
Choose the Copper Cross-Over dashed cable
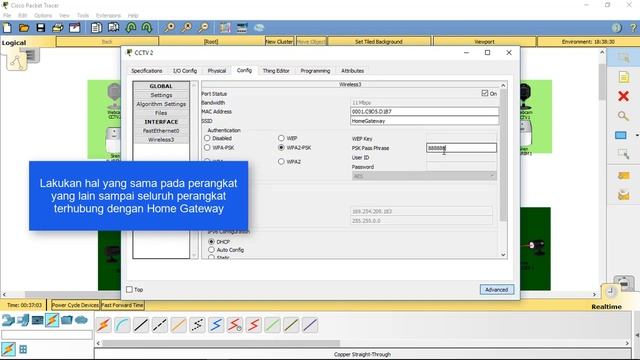coord(160,325)
